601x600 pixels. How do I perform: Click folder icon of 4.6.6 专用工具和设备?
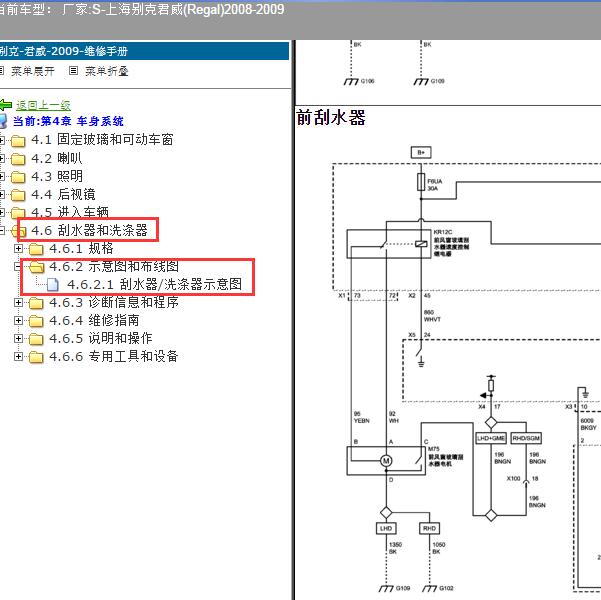tap(36, 357)
